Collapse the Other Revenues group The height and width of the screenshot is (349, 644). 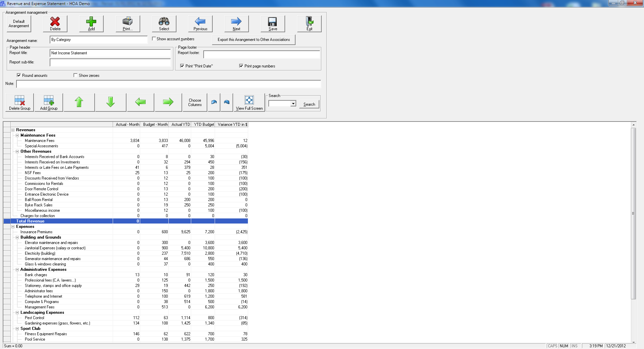pyautogui.click(x=17, y=151)
